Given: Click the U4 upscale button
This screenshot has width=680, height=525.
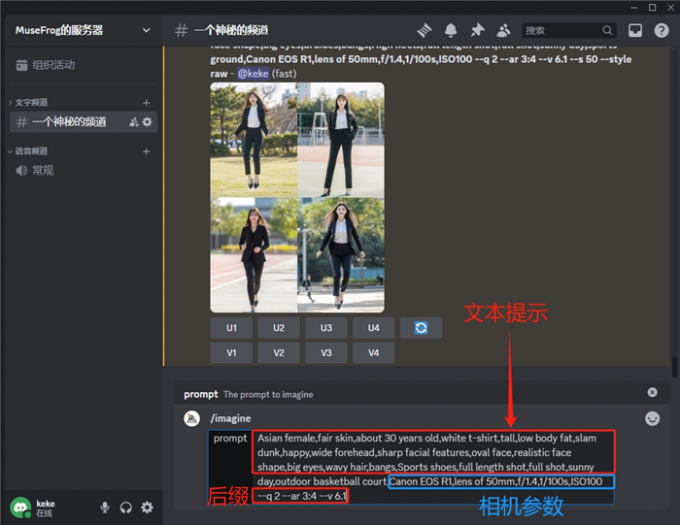Looking at the screenshot, I should click(373, 328).
